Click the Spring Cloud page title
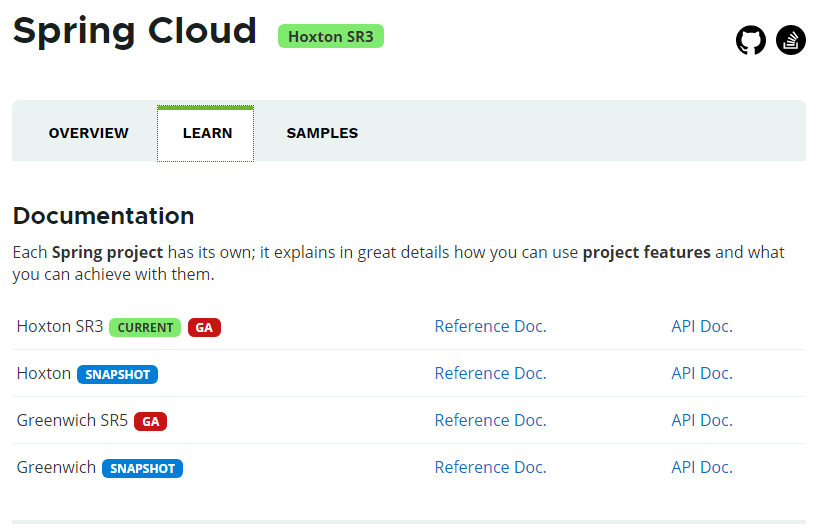Image resolution: width=819 pixels, height=531 pixels. click(x=135, y=31)
